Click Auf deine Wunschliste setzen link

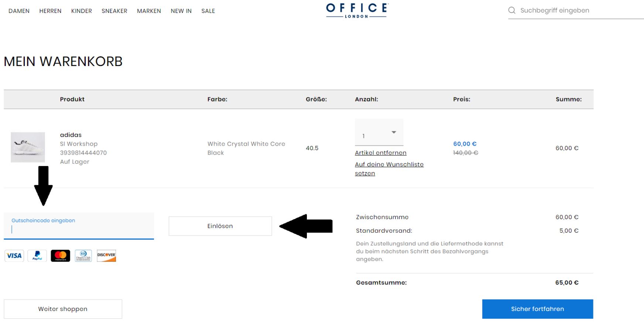[x=389, y=169]
